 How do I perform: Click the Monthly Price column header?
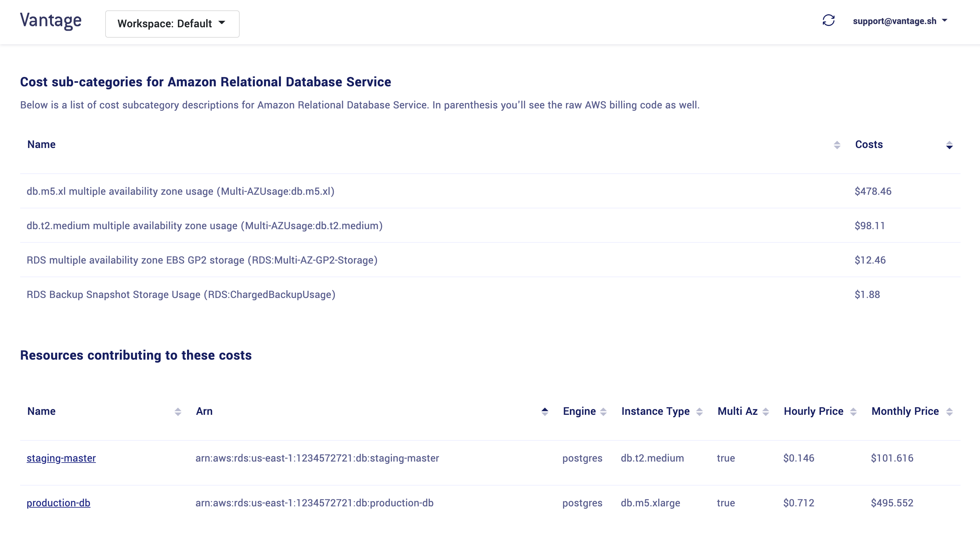coord(905,411)
